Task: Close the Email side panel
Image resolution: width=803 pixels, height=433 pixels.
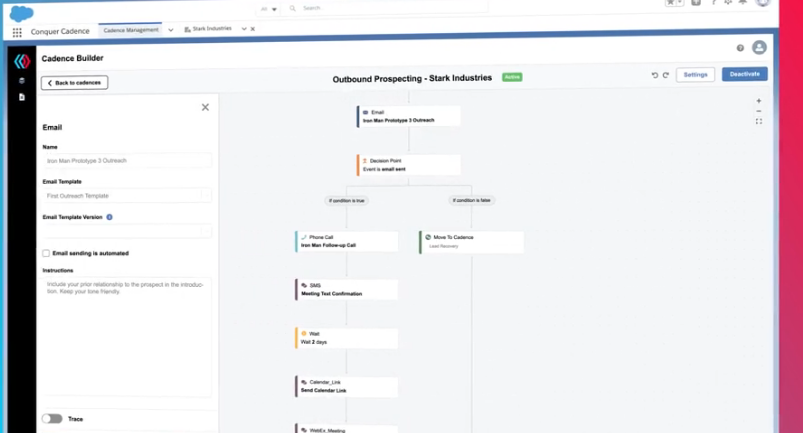Action: [x=205, y=107]
